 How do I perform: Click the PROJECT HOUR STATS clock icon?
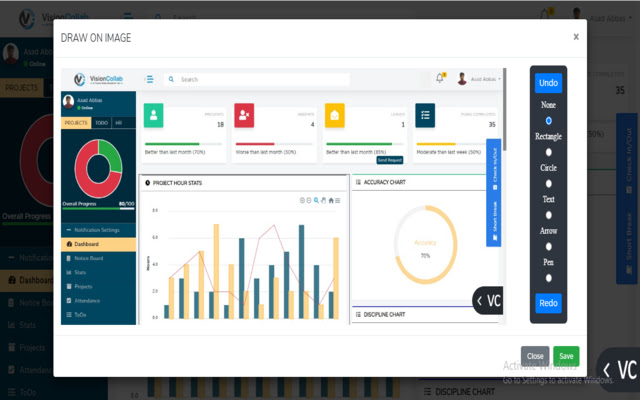pos(148,183)
